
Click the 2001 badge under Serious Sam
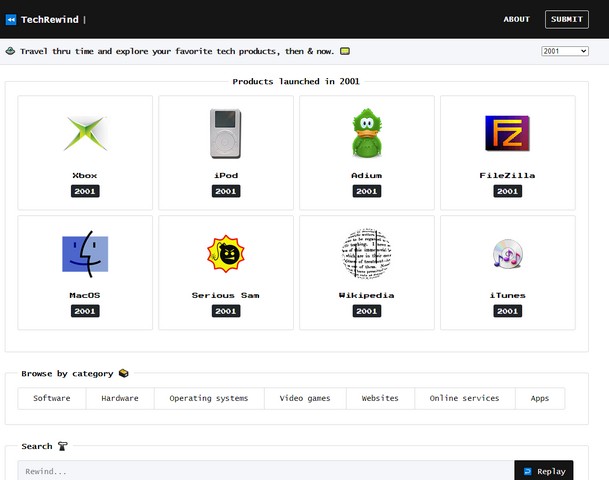[226, 311]
